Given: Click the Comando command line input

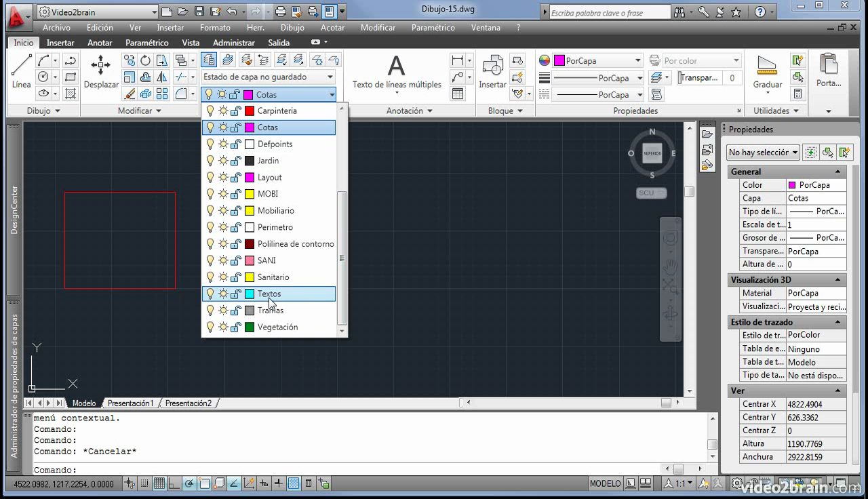Looking at the screenshot, I should [370, 470].
